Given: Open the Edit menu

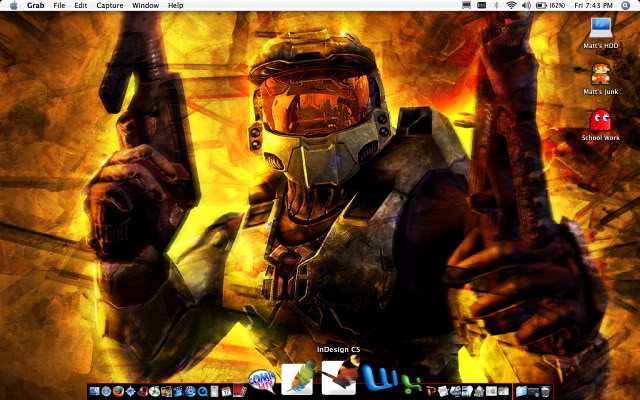Looking at the screenshot, I should tap(81, 5).
